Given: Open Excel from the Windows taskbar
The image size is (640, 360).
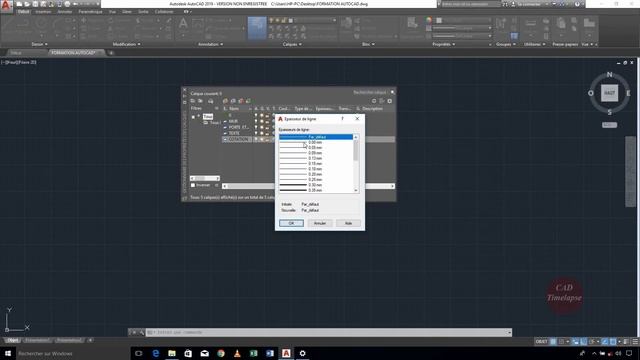Looking at the screenshot, I should 253,353.
